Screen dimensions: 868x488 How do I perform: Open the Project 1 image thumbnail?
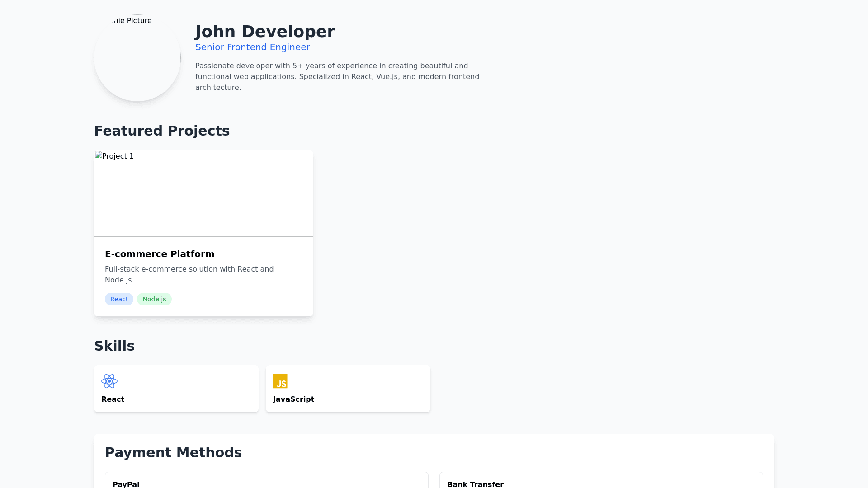point(203,193)
